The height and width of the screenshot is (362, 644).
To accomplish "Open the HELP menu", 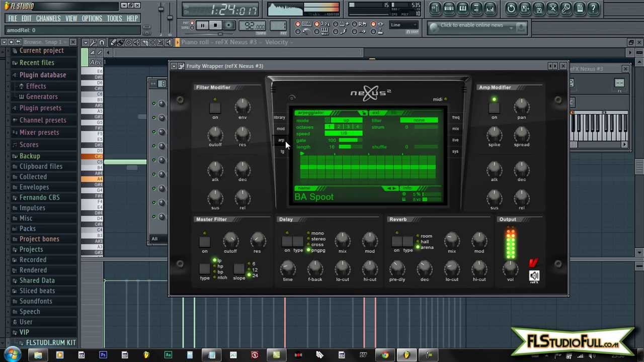I will pos(132,19).
